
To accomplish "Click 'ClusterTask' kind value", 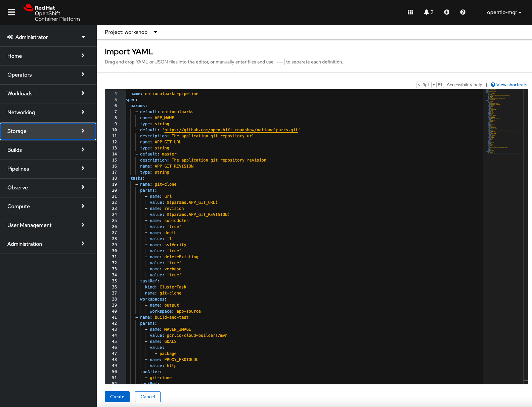I will click(173, 287).
